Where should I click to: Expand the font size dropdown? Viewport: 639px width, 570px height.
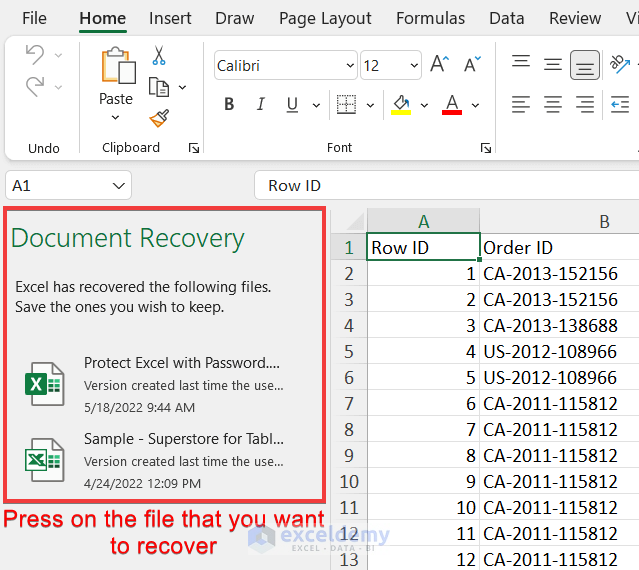(413, 66)
